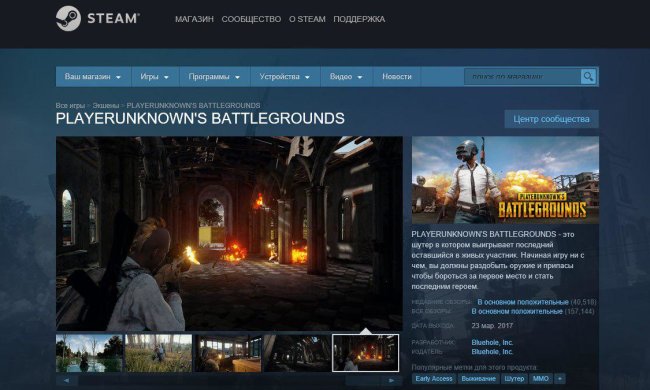The width and height of the screenshot is (650, 390).
Task: Click the Шутер tag
Action: pos(514,378)
